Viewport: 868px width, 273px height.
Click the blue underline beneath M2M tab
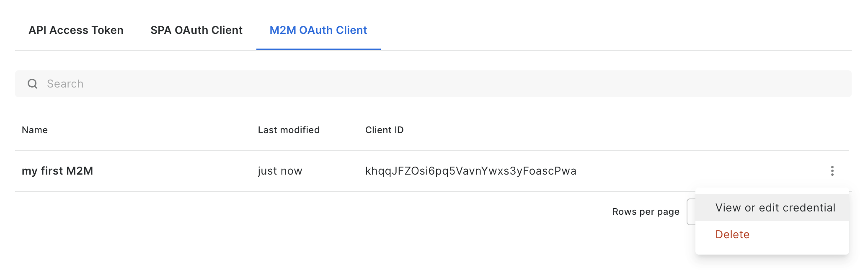(x=318, y=49)
